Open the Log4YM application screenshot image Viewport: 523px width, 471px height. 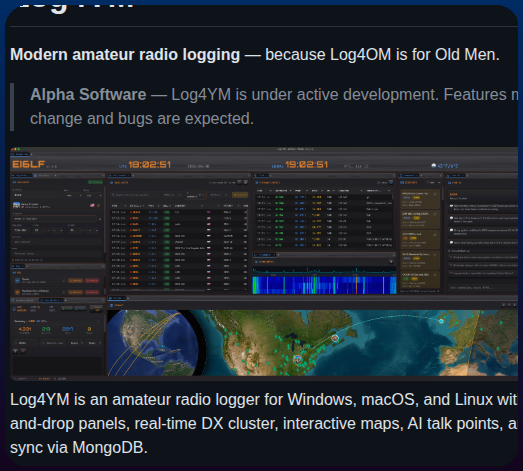coord(264,264)
